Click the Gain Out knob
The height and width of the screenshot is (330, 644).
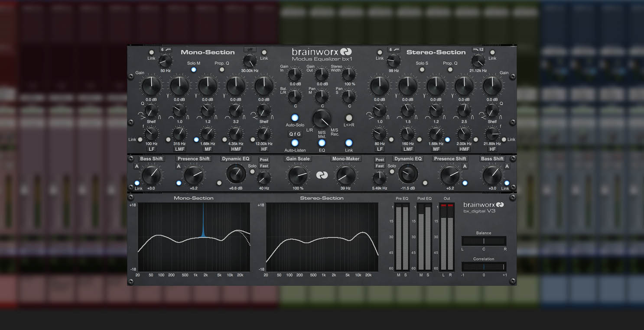pos(322,74)
